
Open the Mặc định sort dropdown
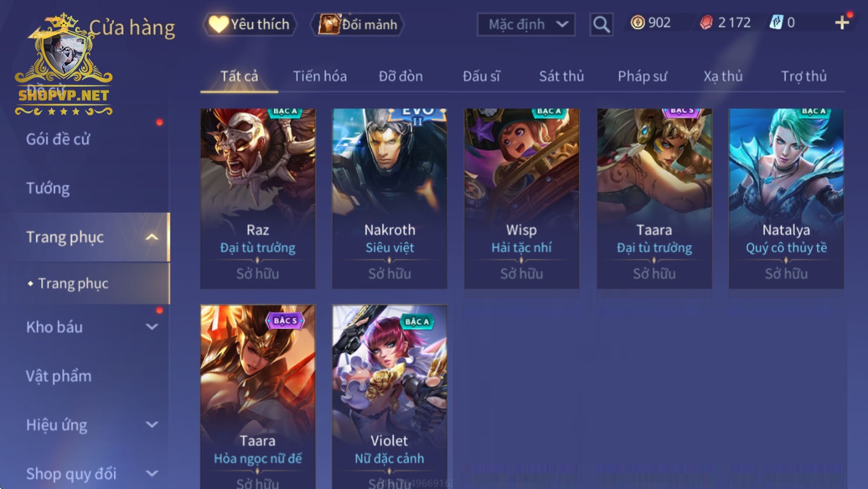tap(526, 25)
